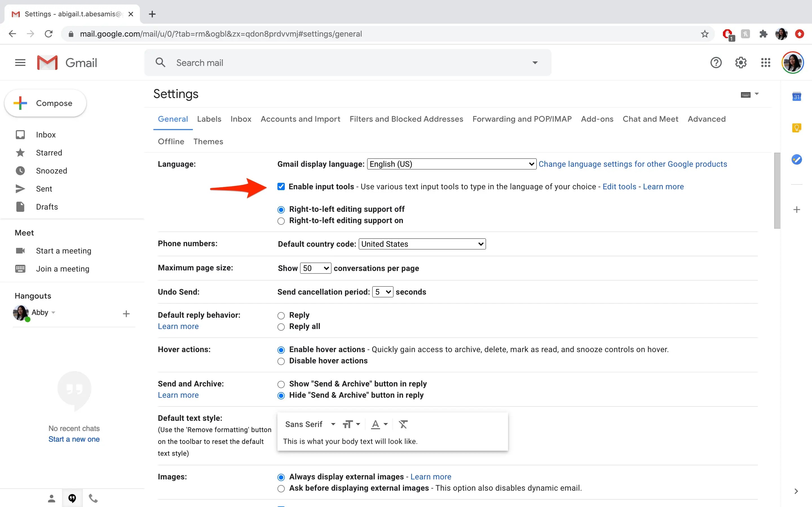The height and width of the screenshot is (507, 812).
Task: Toggle the main menu hamburger icon
Action: click(x=20, y=63)
